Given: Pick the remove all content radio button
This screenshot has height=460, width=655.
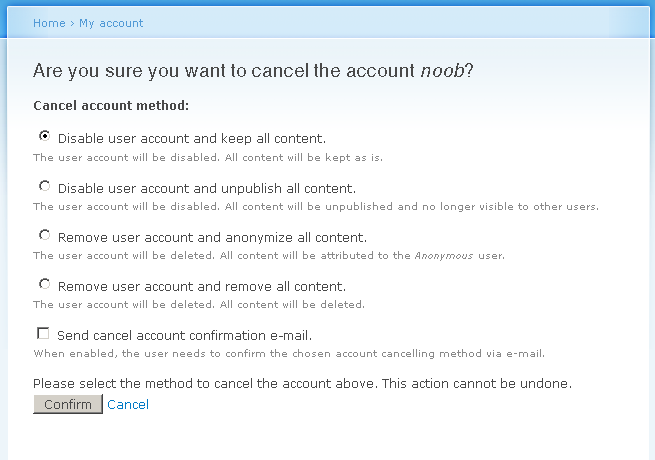Looking at the screenshot, I should point(44,284).
